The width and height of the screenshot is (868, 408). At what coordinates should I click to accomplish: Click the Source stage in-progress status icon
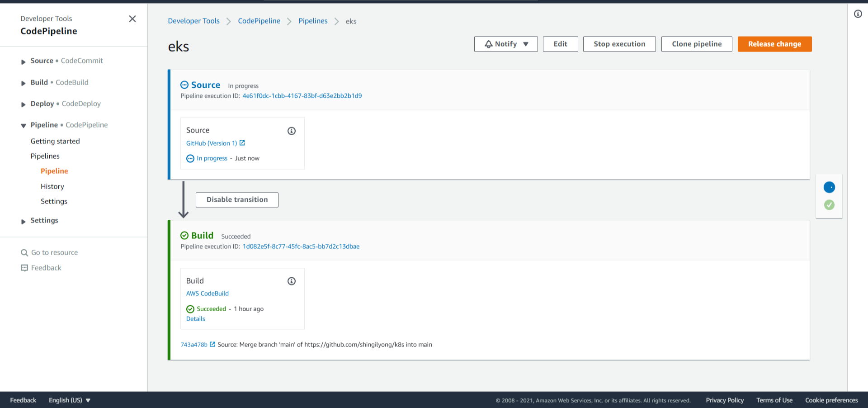tap(184, 85)
